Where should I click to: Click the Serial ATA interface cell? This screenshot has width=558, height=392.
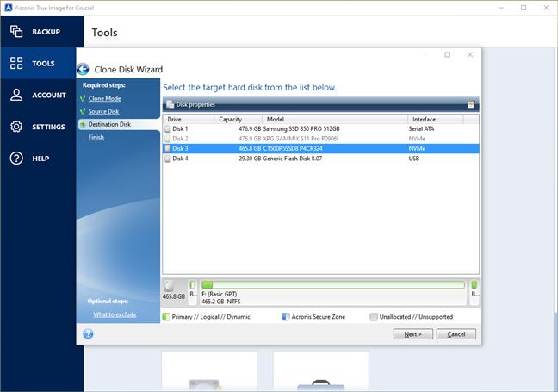coord(421,128)
